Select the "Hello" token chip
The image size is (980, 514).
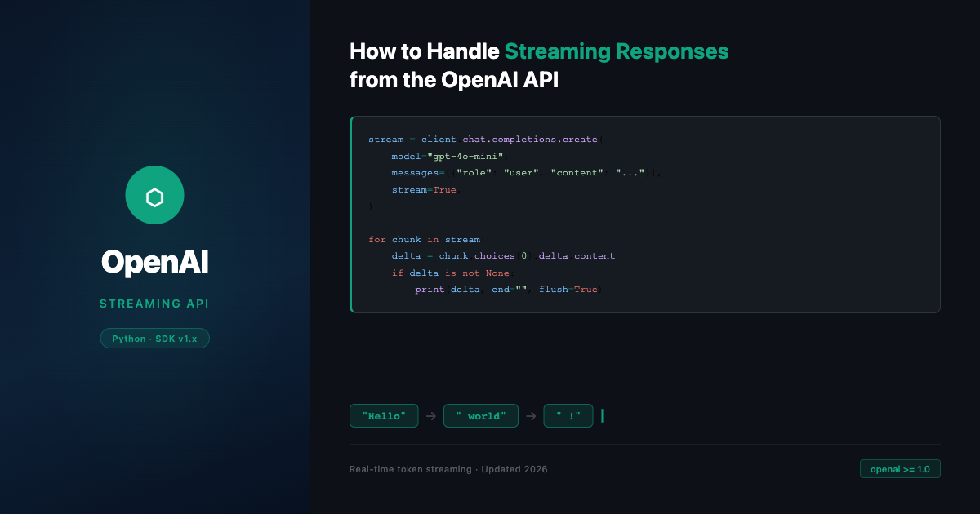(x=384, y=416)
